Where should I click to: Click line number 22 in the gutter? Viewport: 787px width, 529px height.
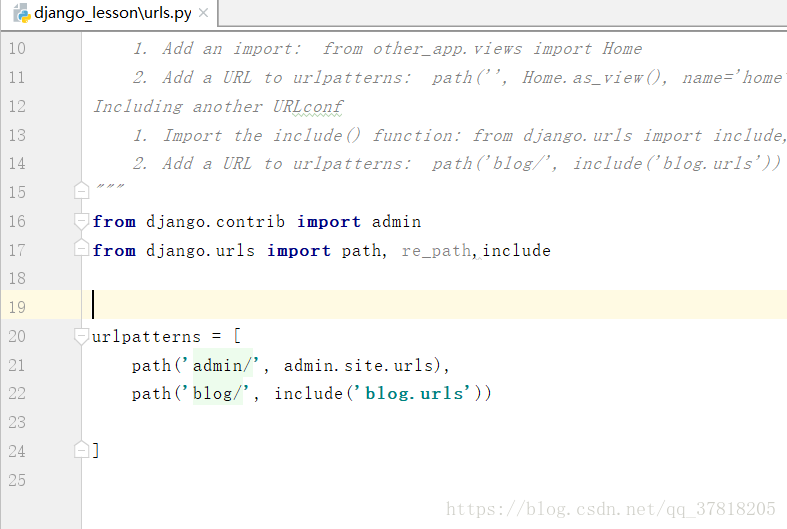[x=17, y=393]
